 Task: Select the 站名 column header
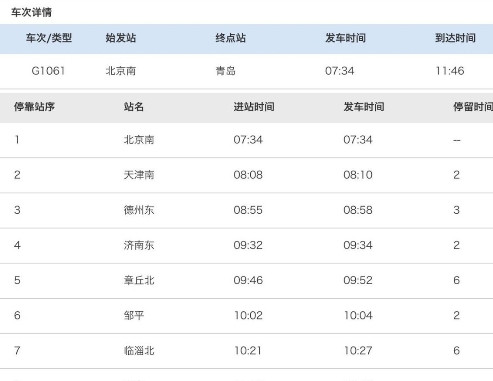click(134, 107)
